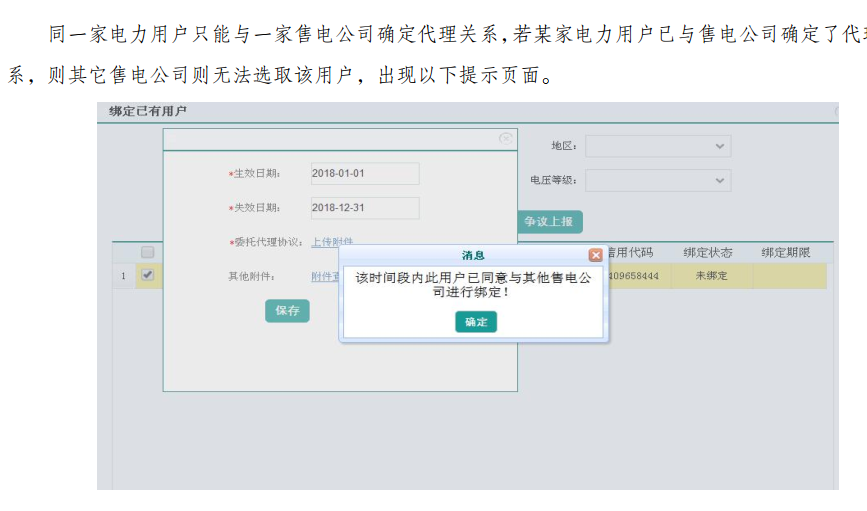Click the 绑定期限 column header

pos(785,252)
